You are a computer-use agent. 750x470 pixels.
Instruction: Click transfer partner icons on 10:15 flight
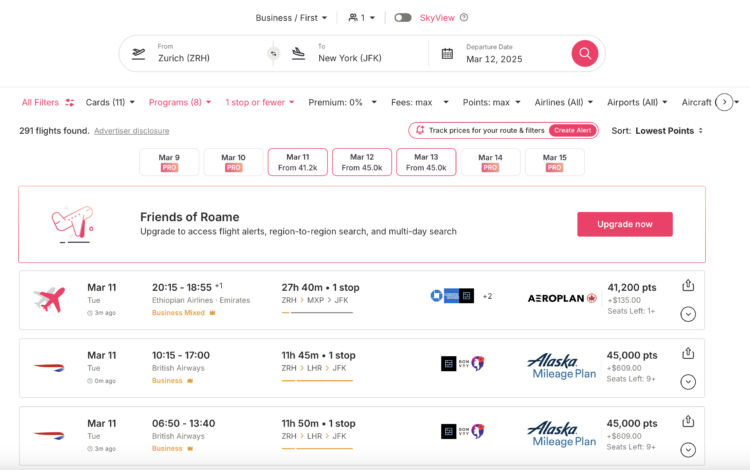[x=463, y=363]
